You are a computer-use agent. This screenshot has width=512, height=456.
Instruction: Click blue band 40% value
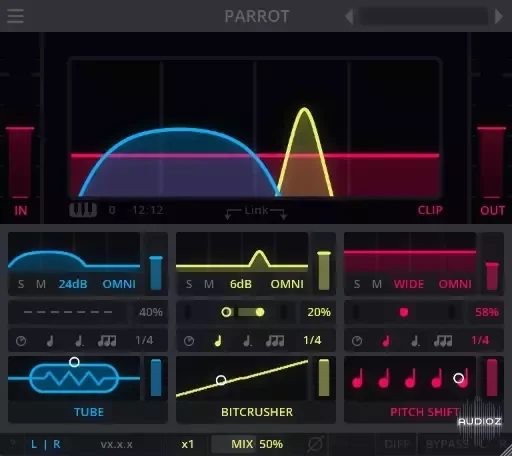click(151, 312)
